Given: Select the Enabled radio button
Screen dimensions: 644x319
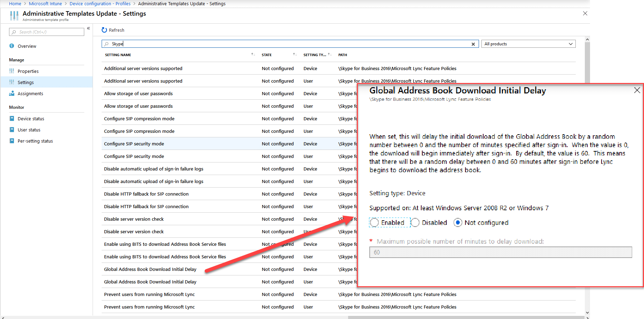Looking at the screenshot, I should (374, 222).
